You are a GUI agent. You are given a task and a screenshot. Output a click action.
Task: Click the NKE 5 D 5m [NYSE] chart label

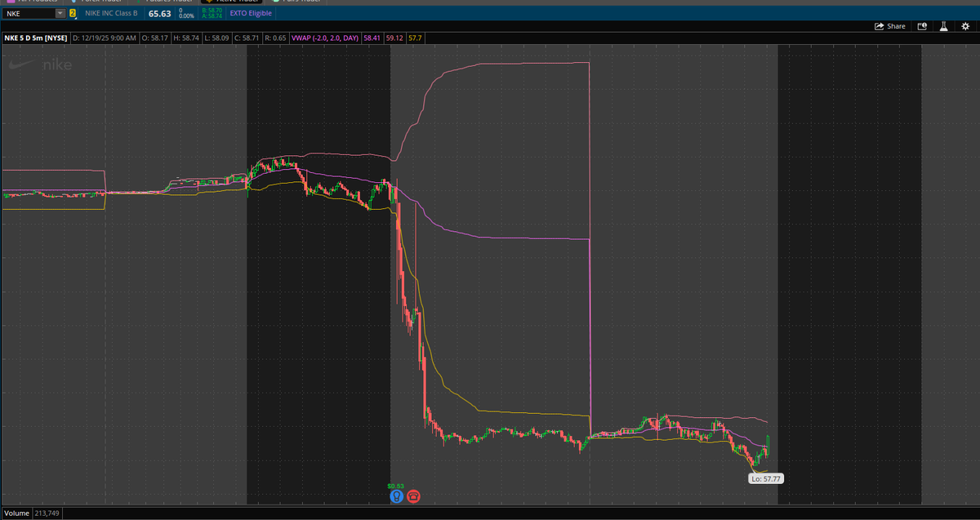pyautogui.click(x=36, y=38)
